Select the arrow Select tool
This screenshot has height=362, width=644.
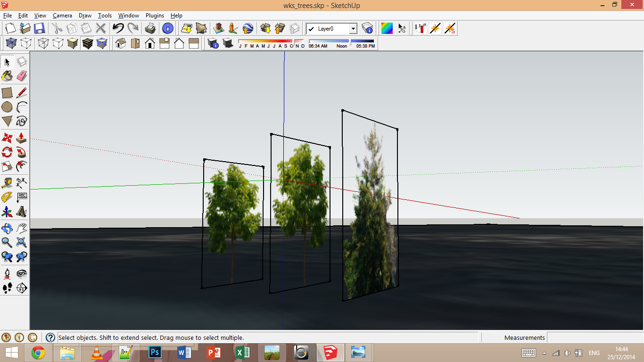pyautogui.click(x=7, y=62)
